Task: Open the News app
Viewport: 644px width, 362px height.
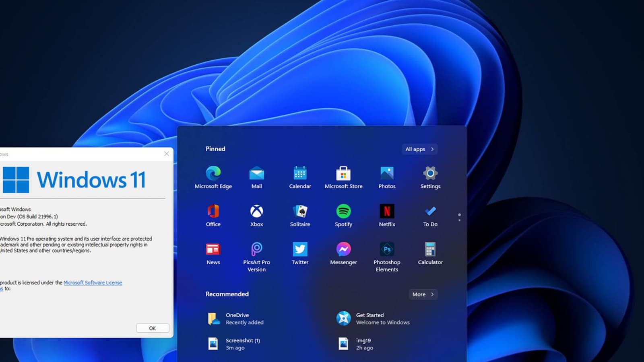Action: (213, 253)
